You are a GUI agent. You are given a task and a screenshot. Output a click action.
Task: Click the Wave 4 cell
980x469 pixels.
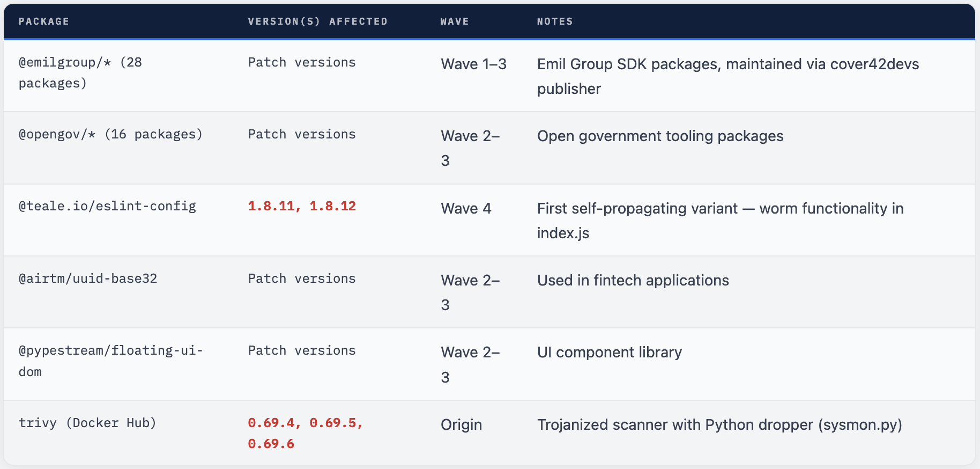point(466,209)
